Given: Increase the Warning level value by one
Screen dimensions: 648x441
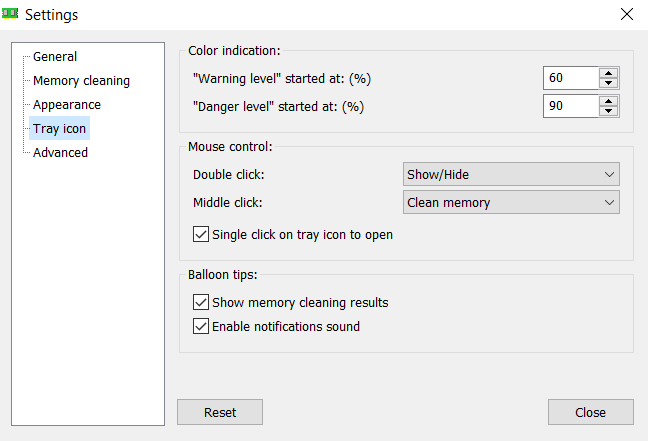Looking at the screenshot, I should pyautogui.click(x=608, y=73).
